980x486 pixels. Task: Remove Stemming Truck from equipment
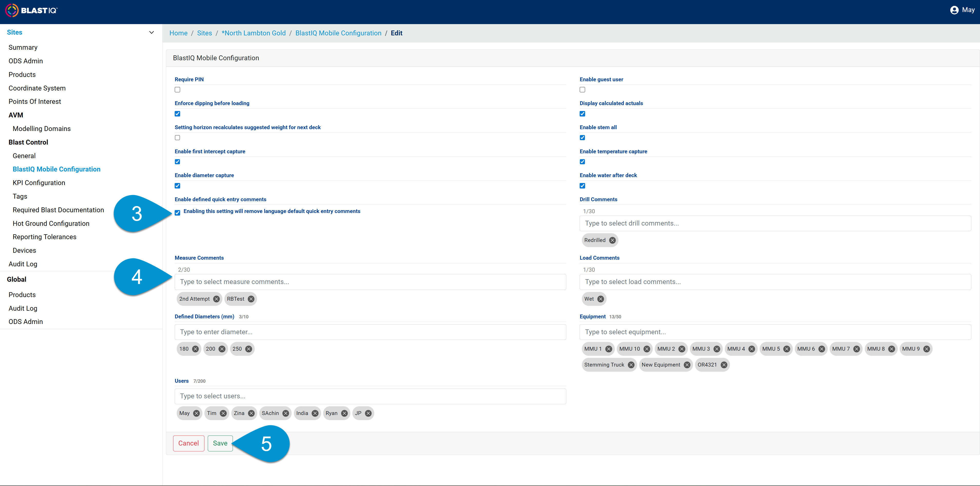pos(631,365)
